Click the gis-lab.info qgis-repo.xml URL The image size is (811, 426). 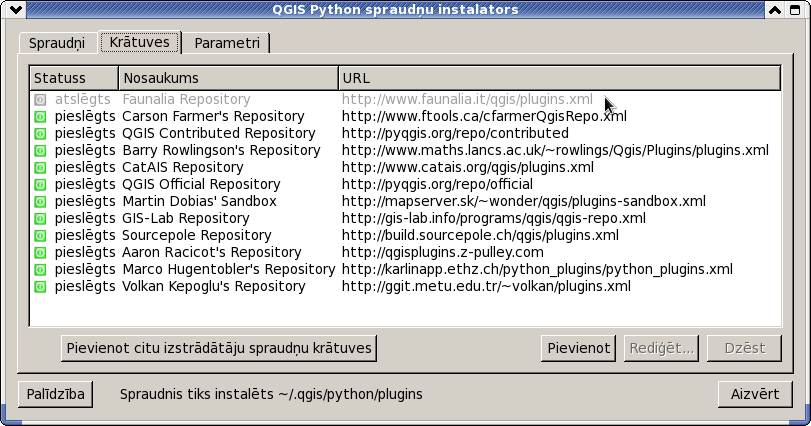click(493, 218)
